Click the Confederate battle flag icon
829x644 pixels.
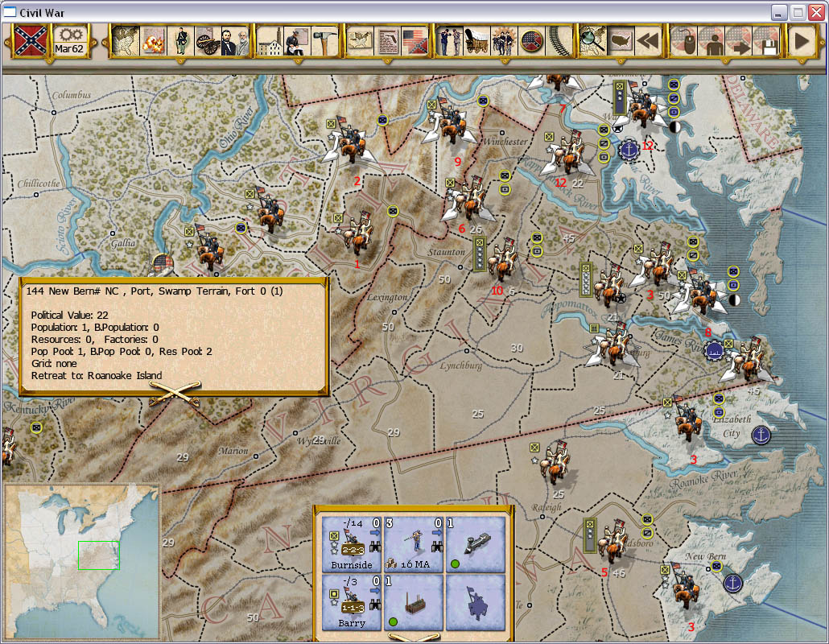pos(30,41)
